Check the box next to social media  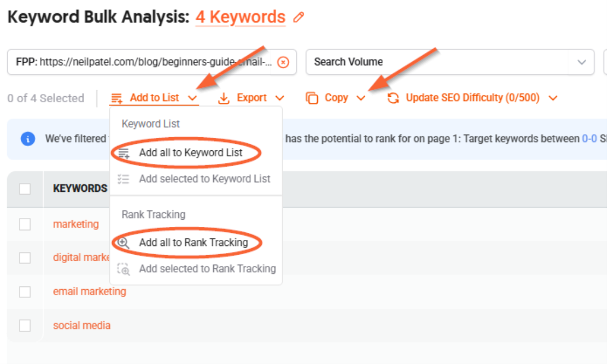tap(25, 326)
